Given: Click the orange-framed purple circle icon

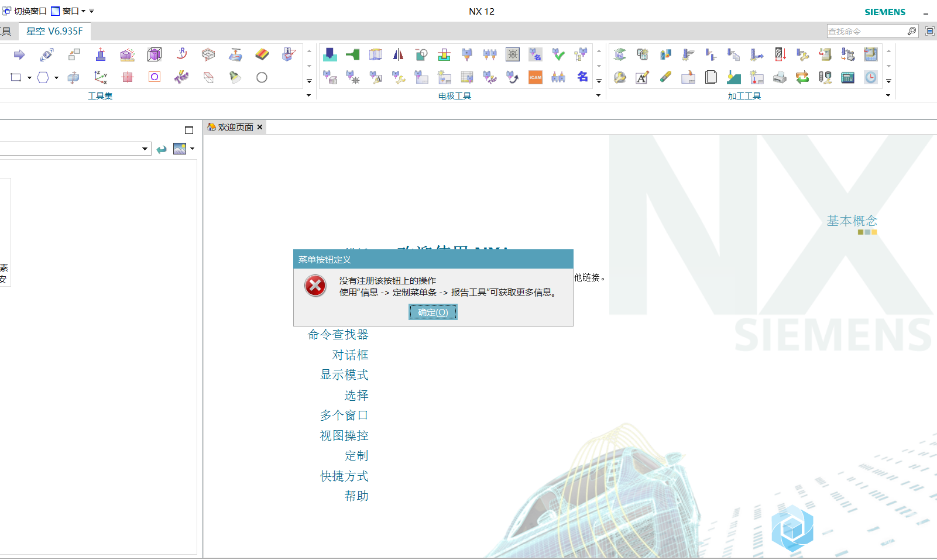Looking at the screenshot, I should [x=155, y=77].
